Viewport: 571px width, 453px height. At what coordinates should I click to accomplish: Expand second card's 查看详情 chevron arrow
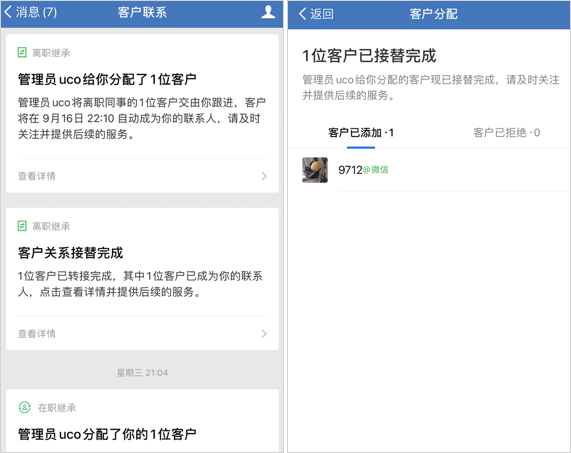click(x=264, y=334)
